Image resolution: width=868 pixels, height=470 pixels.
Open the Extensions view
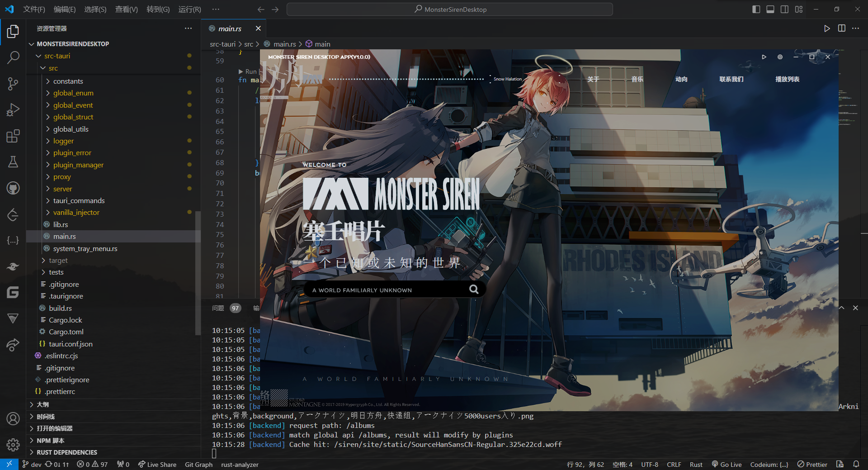point(13,136)
